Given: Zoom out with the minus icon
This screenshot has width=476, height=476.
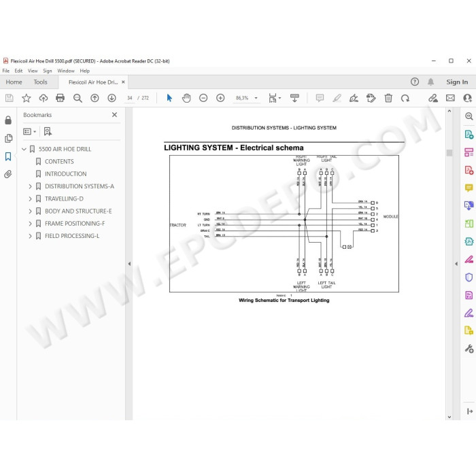Looking at the screenshot, I should coord(203,98).
